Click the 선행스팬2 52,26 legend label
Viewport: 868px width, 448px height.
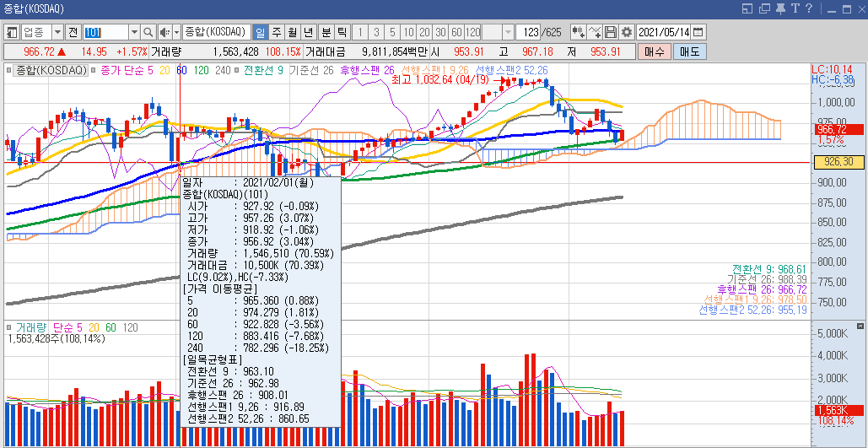click(x=512, y=70)
